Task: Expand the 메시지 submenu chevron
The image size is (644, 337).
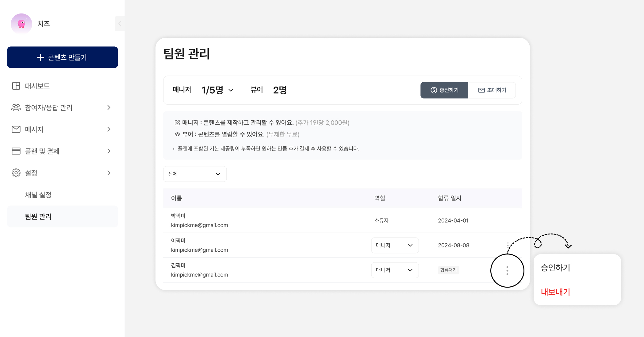Action: tap(109, 129)
